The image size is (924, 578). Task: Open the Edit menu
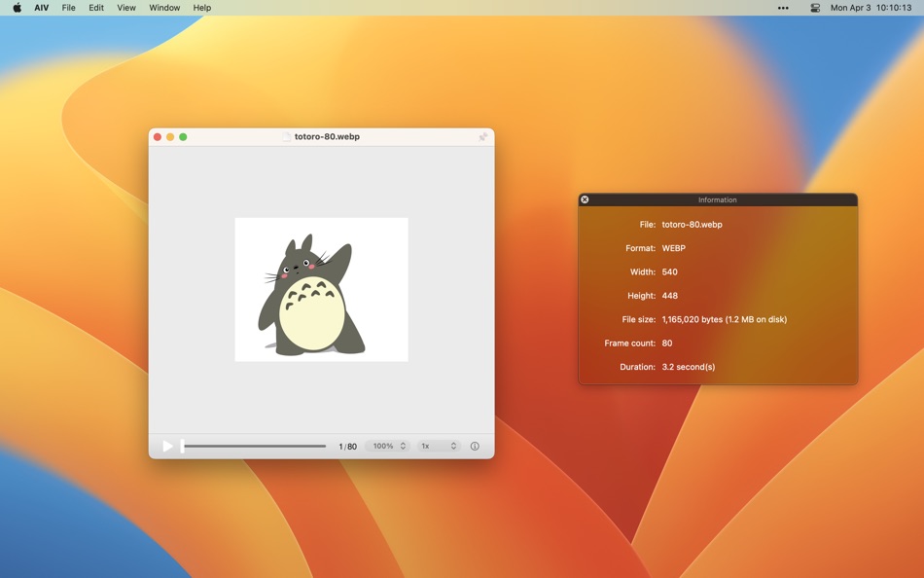[x=96, y=8]
